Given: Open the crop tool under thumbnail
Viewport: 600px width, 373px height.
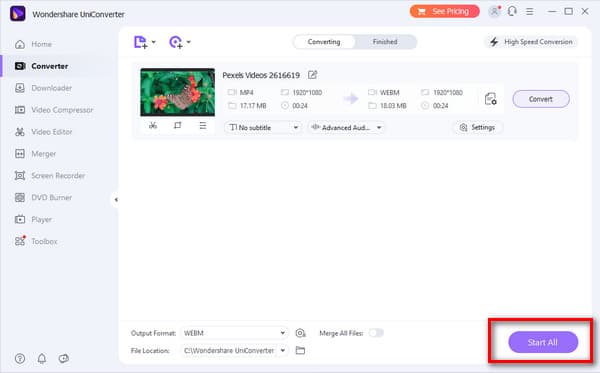Looking at the screenshot, I should pyautogui.click(x=178, y=125).
